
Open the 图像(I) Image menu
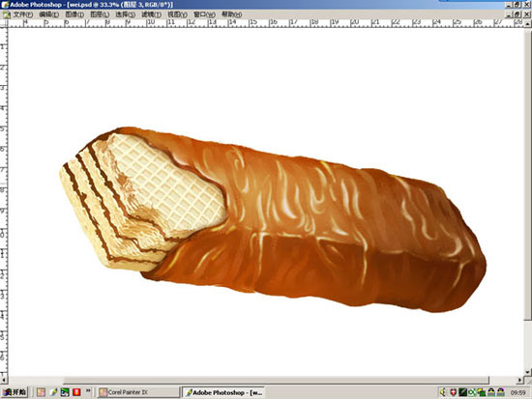point(74,14)
